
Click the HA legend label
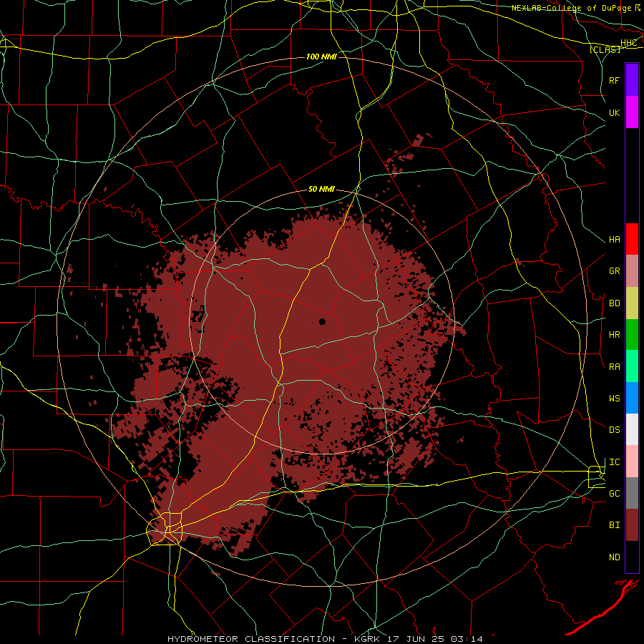pyautogui.click(x=614, y=240)
